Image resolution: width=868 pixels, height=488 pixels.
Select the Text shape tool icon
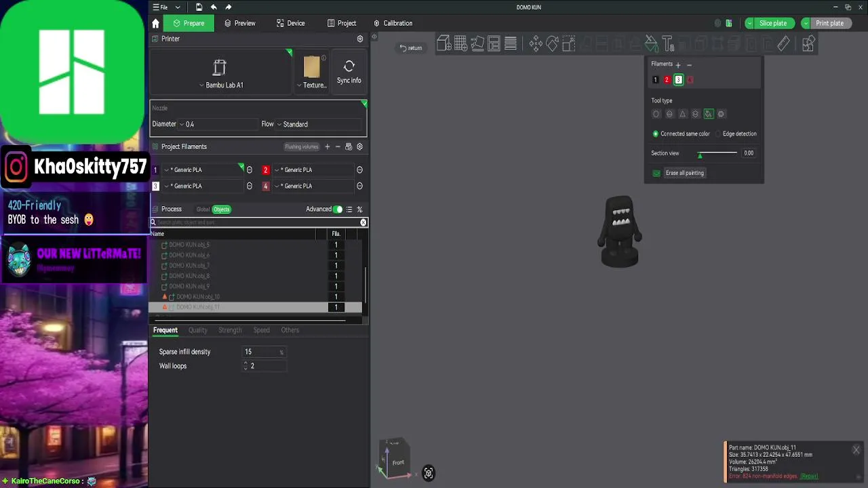click(x=668, y=44)
